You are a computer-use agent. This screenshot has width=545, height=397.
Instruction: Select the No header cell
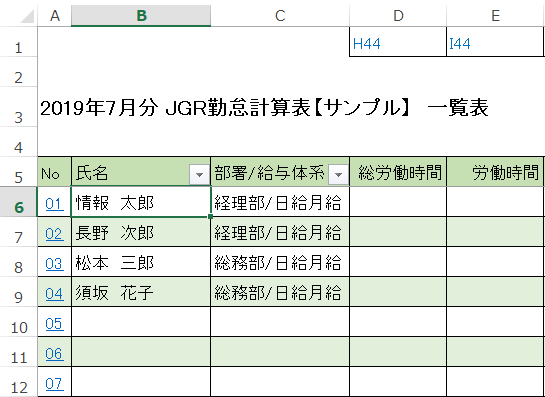point(55,172)
